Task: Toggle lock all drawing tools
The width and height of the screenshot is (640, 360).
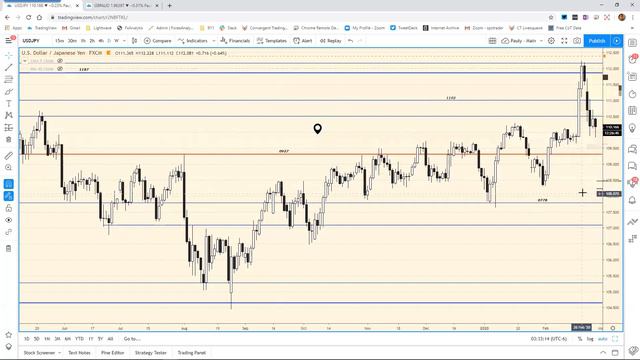Action: [x=9, y=208]
